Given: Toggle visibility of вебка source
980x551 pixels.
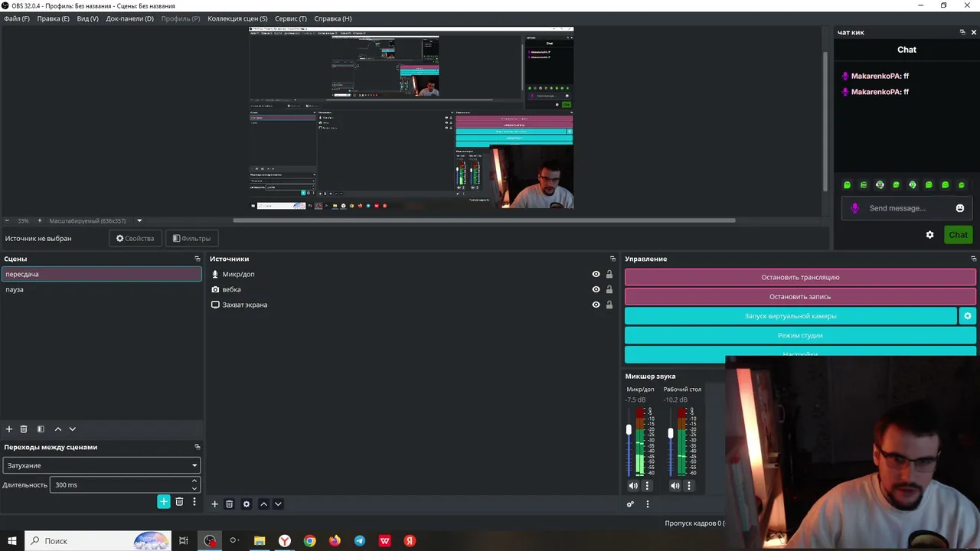Looking at the screenshot, I should click(x=596, y=289).
